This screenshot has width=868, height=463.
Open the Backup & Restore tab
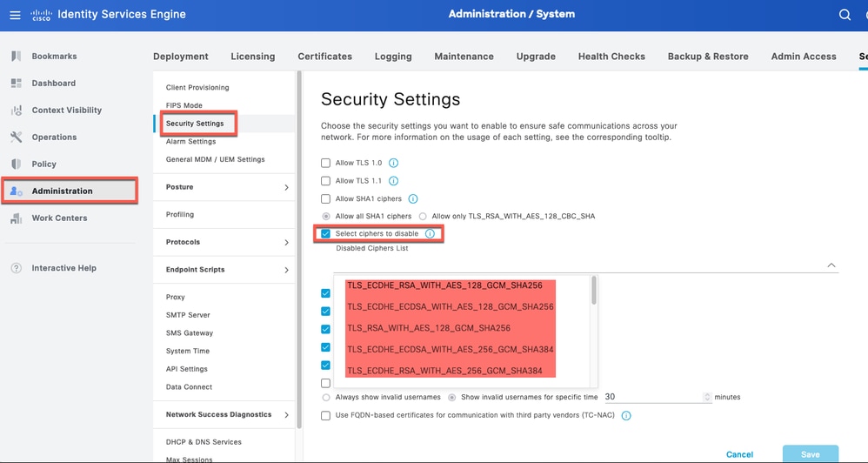[x=708, y=56]
